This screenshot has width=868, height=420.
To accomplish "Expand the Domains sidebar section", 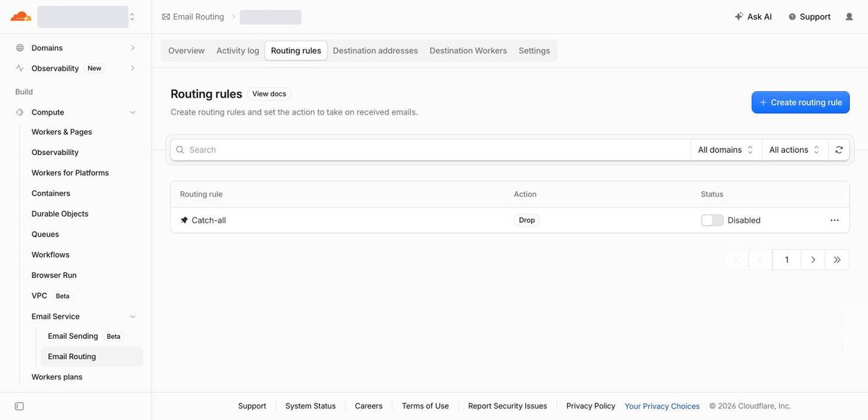I will (132, 48).
